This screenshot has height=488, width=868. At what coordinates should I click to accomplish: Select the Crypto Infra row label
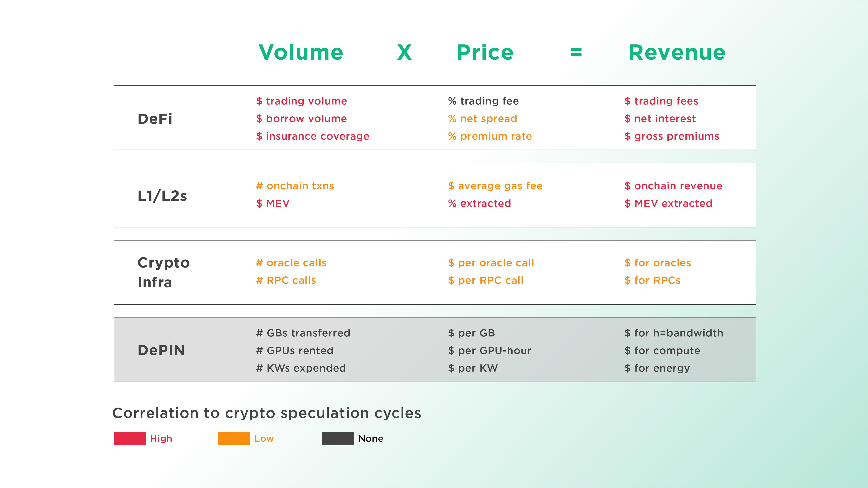163,272
